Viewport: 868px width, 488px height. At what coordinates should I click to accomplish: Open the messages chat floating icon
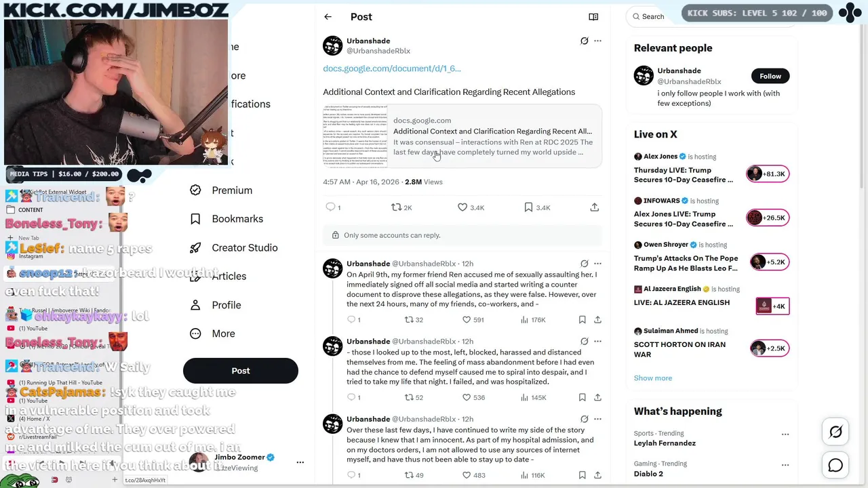[835, 465]
